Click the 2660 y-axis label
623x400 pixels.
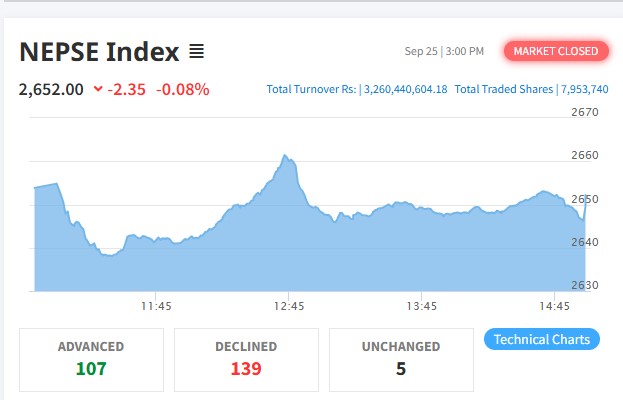click(x=584, y=155)
